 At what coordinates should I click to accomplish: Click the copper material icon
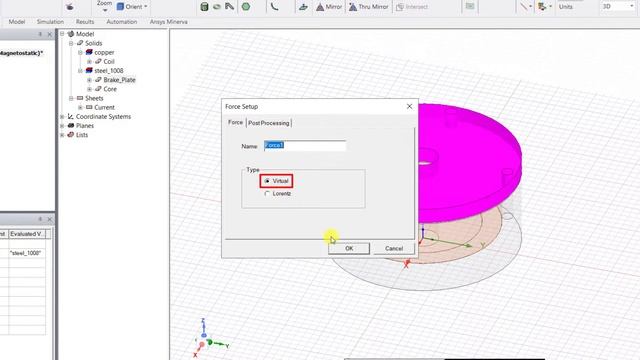pyautogui.click(x=89, y=52)
